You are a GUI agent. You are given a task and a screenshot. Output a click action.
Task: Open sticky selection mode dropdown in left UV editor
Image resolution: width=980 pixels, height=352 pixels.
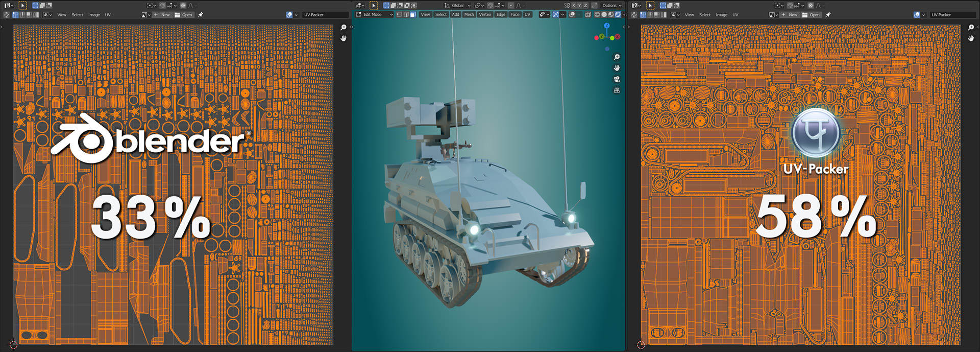[x=47, y=15]
